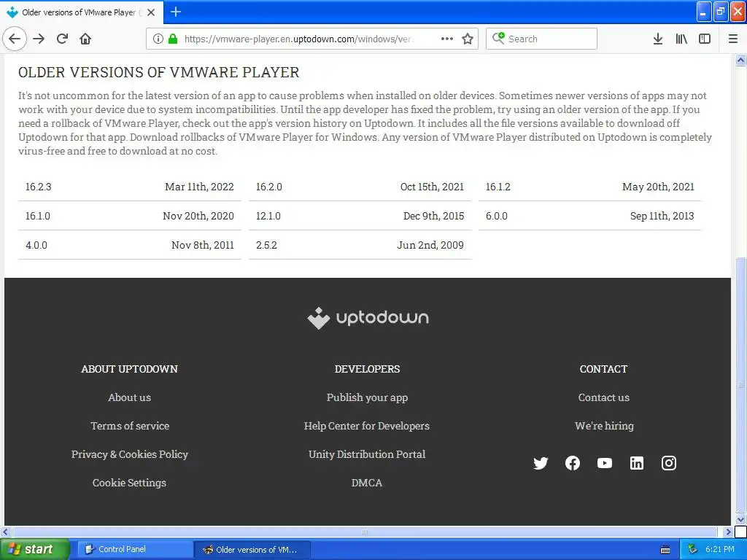This screenshot has width=747, height=560.
Task: Open Publish your app link
Action: point(367,397)
